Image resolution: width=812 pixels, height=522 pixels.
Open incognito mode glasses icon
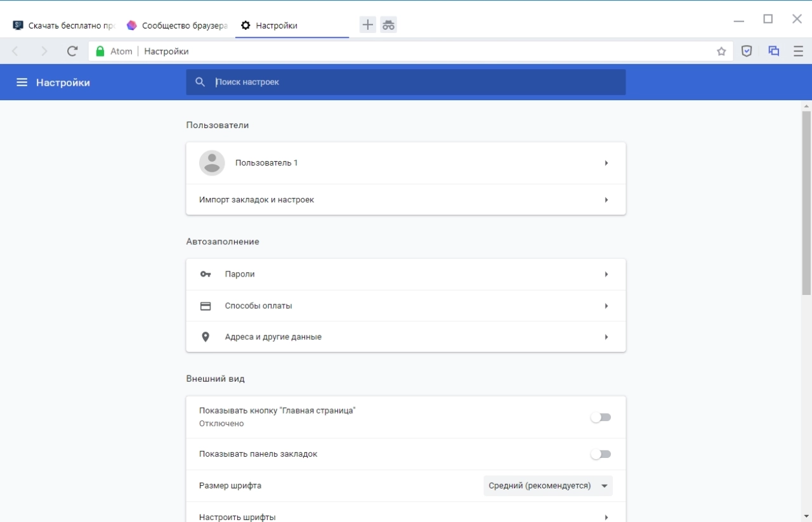pyautogui.click(x=388, y=25)
